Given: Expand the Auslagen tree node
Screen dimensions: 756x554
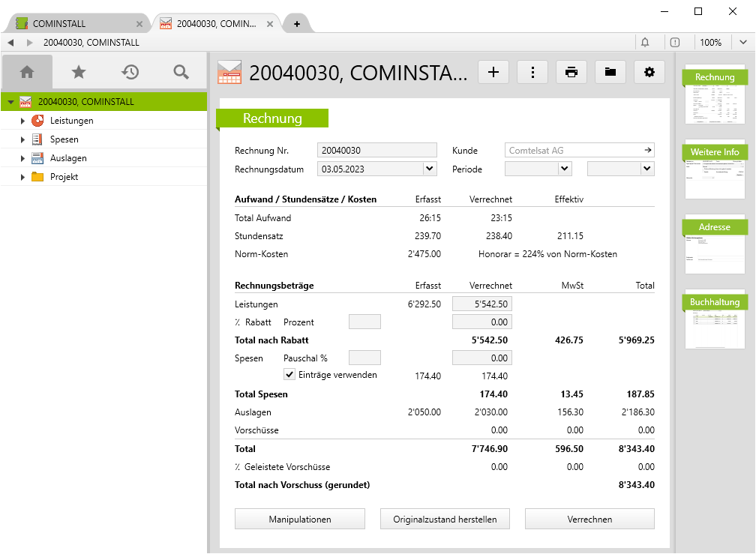Looking at the screenshot, I should coord(22,158).
